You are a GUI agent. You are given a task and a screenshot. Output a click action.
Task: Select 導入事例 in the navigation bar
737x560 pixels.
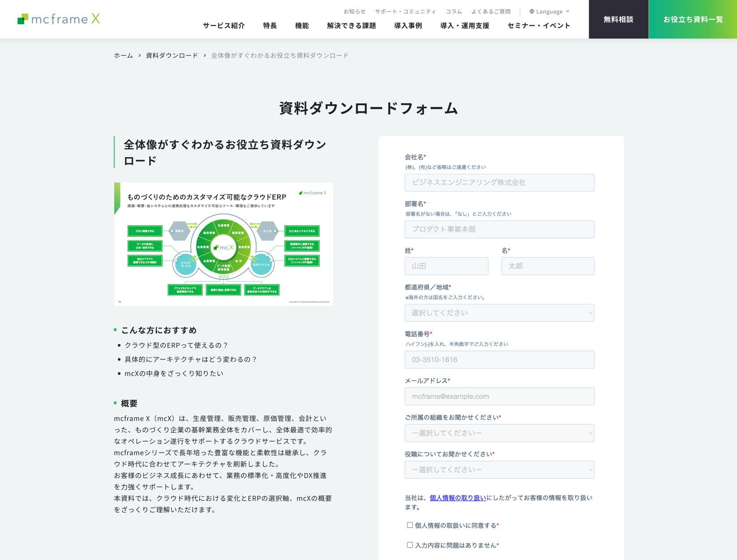tap(408, 26)
